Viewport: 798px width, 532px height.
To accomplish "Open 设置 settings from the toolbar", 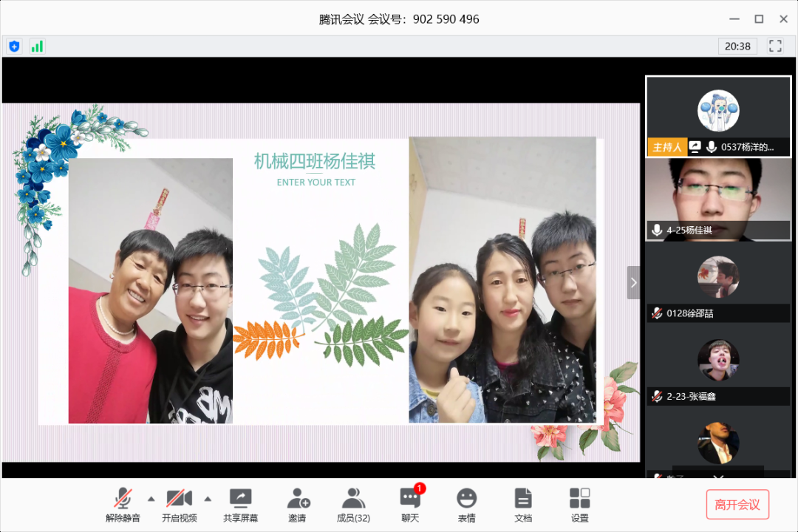I will [579, 504].
